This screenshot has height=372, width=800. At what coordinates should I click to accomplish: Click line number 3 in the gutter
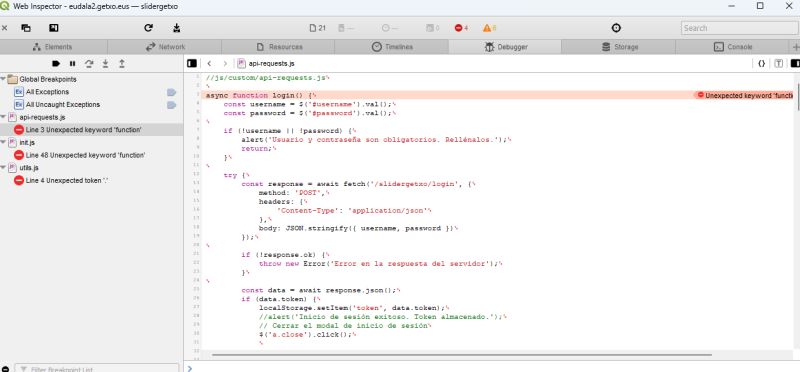(197, 95)
